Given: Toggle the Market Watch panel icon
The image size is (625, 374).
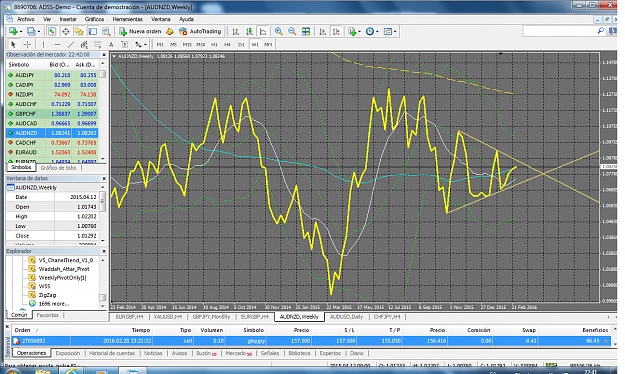Looking at the screenshot, I should [52, 31].
